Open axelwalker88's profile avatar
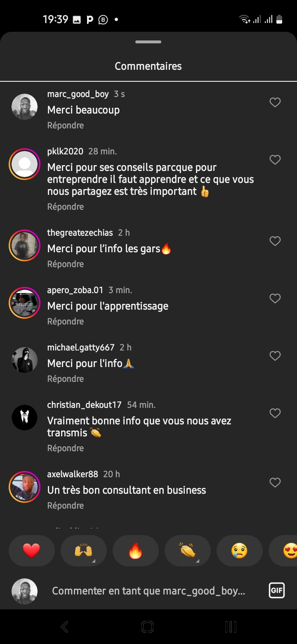 [x=24, y=487]
